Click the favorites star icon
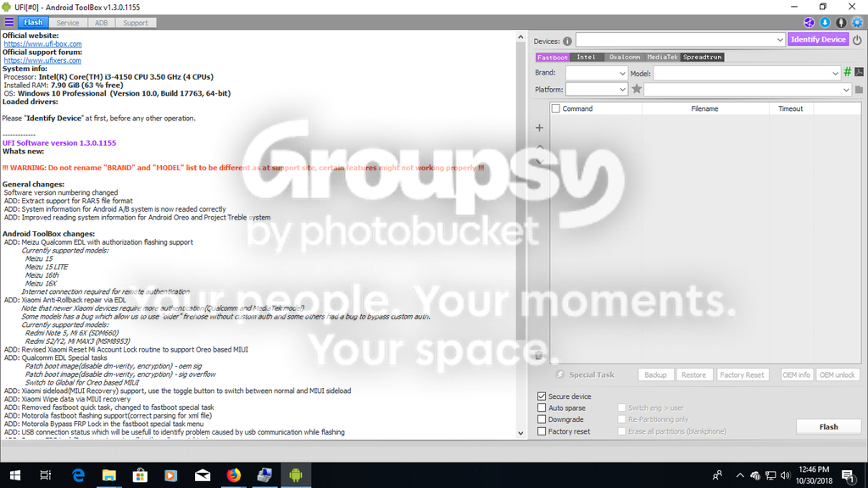 [637, 89]
